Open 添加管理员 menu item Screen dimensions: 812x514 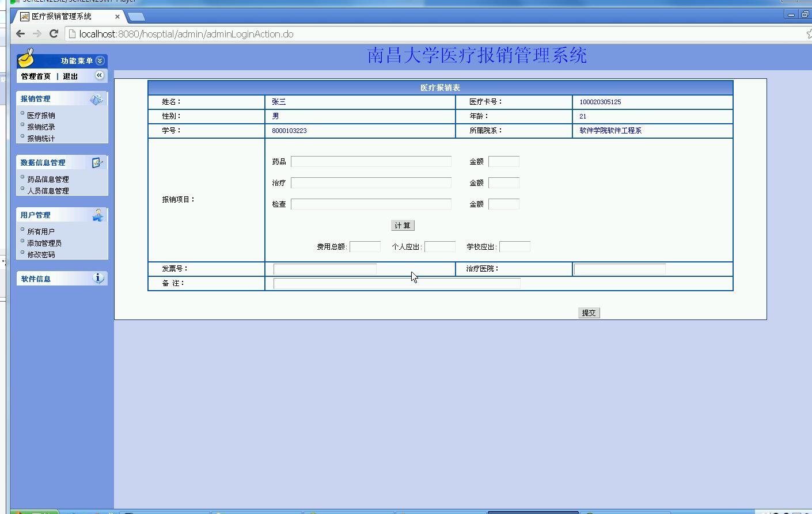pos(44,243)
